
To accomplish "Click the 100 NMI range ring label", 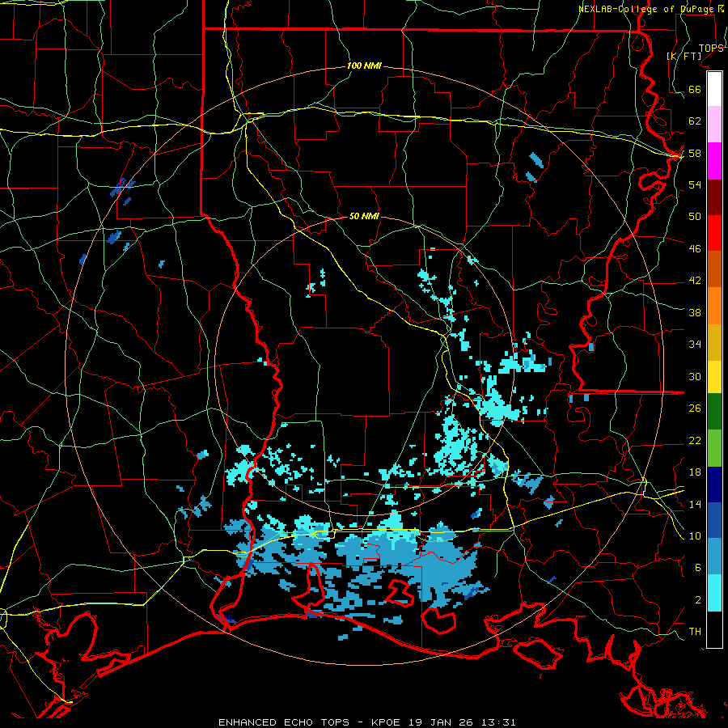I will click(x=364, y=66).
